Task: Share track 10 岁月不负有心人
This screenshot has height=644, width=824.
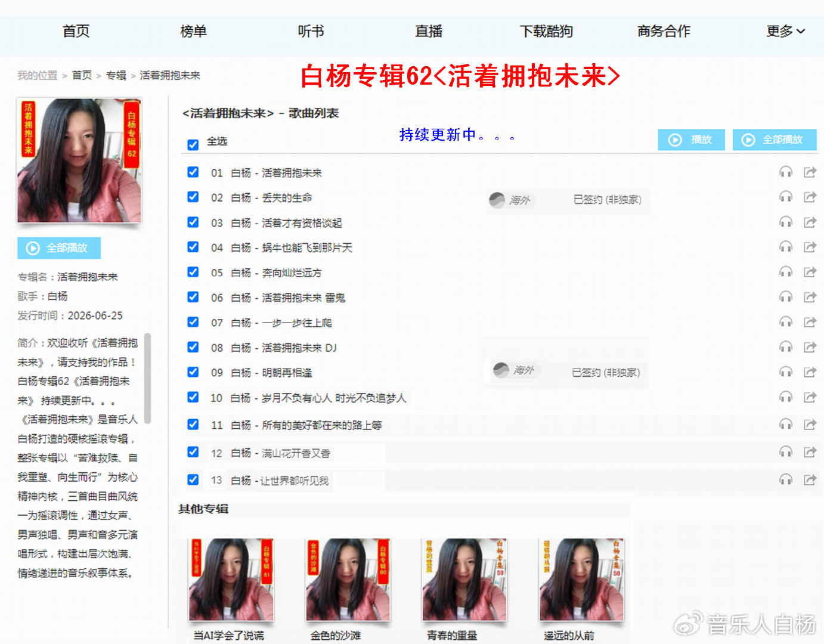Action: [810, 397]
